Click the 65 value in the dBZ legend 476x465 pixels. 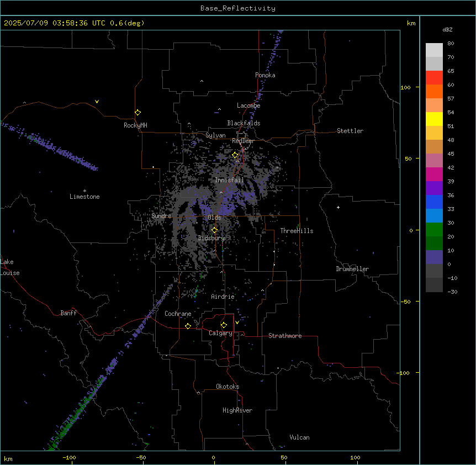[x=451, y=71]
